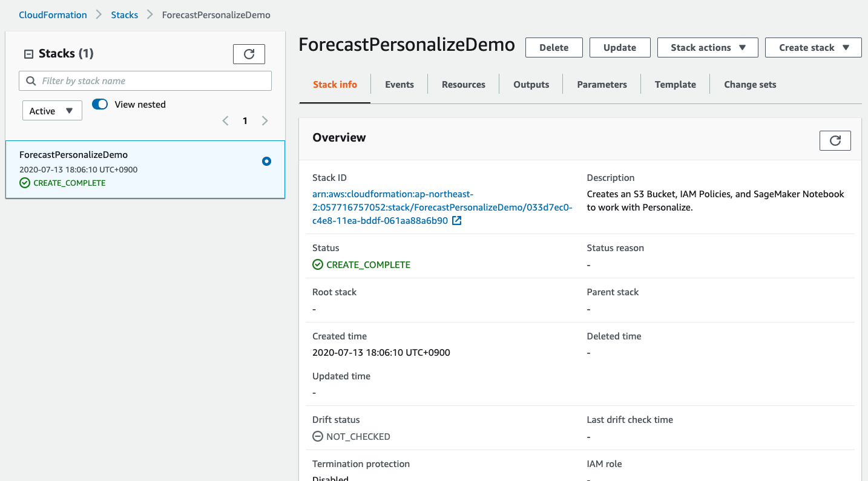The image size is (868, 481).
Task: Open Create stack dropdown
Action: click(x=813, y=47)
